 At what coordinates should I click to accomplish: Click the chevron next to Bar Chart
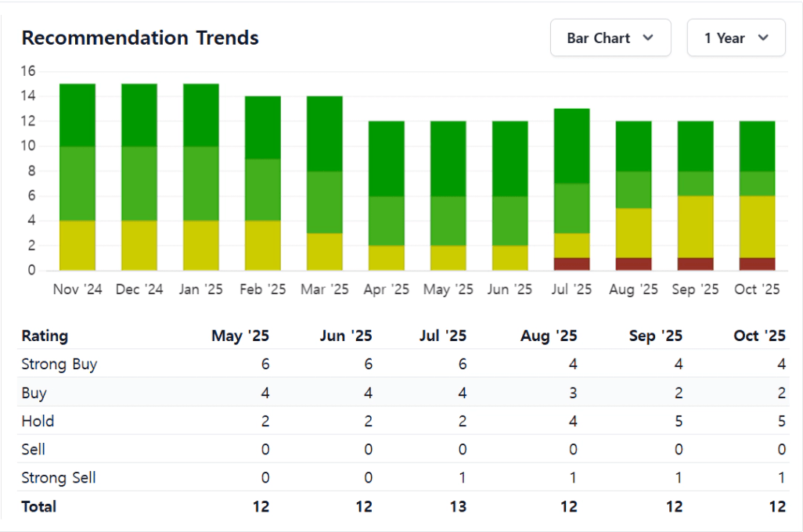pyautogui.click(x=648, y=38)
